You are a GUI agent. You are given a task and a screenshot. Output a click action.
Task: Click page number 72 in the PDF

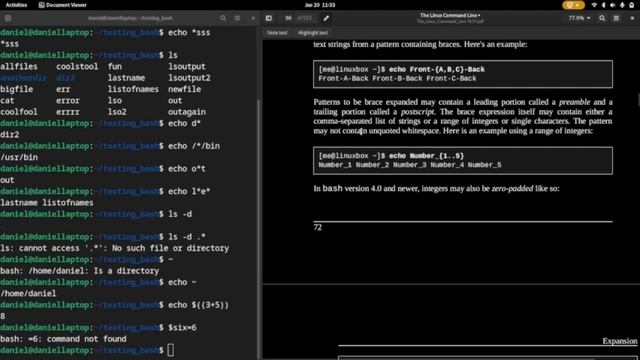coord(318,227)
